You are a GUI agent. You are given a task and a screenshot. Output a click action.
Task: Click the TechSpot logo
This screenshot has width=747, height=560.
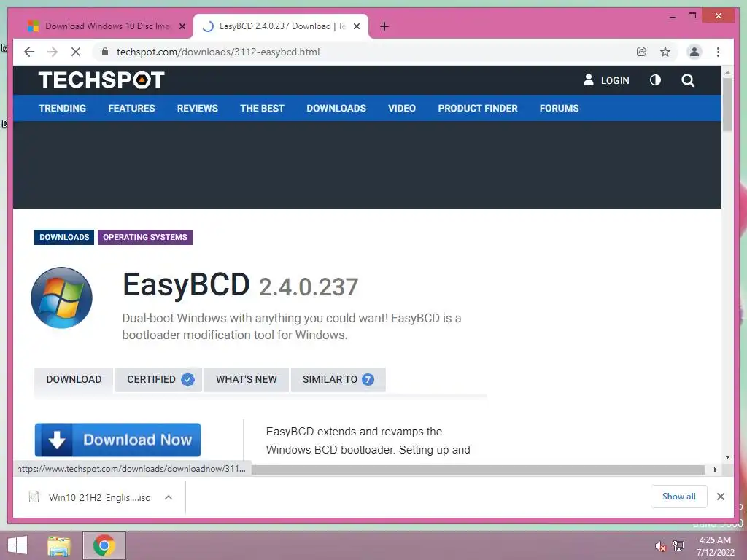(x=101, y=80)
